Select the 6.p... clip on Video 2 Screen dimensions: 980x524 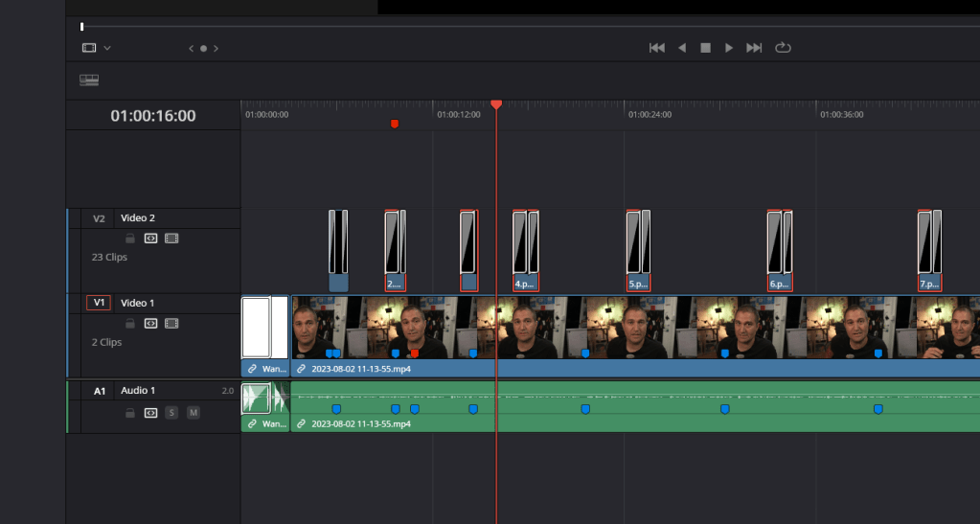tap(780, 251)
